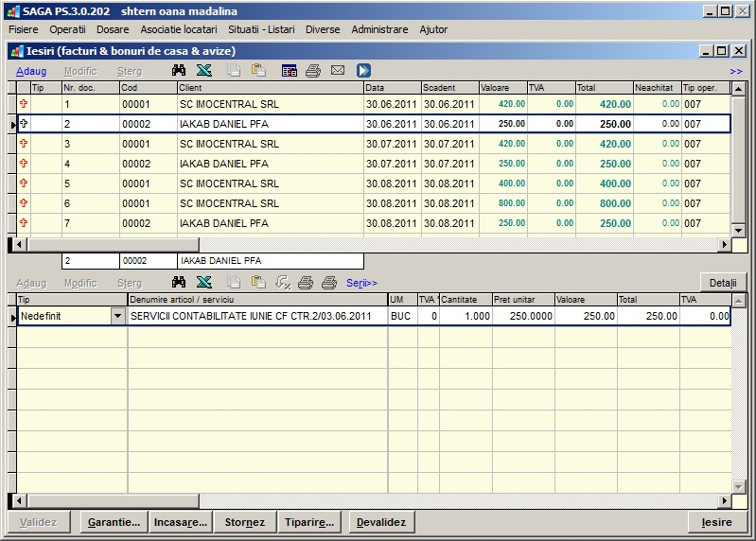Open the Administrare menu
756x541 pixels.
379,29
